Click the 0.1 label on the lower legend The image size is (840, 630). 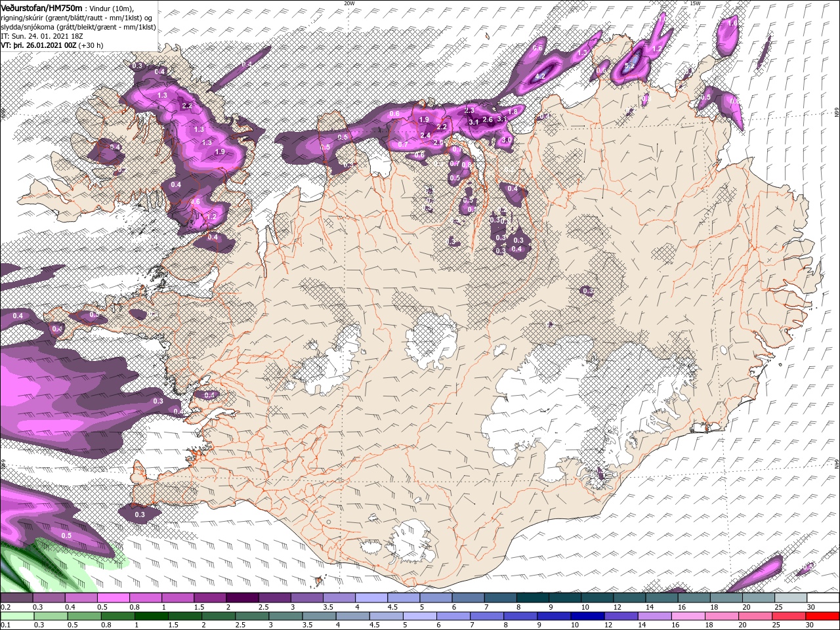click(x=5, y=625)
